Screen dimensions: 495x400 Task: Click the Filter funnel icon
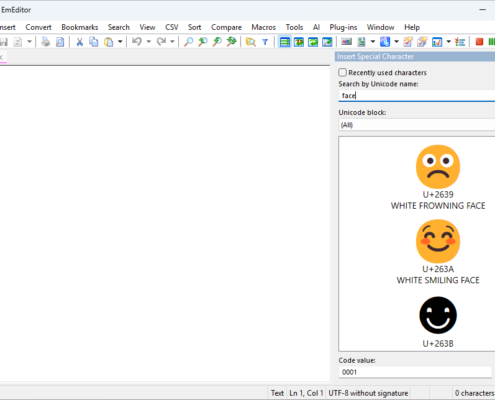[265, 42]
